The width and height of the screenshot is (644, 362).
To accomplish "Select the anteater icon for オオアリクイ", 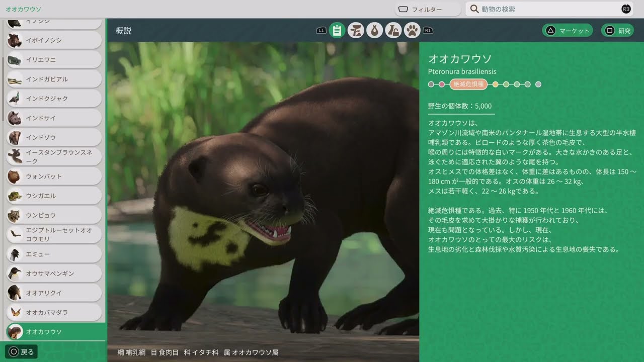I will (x=14, y=293).
